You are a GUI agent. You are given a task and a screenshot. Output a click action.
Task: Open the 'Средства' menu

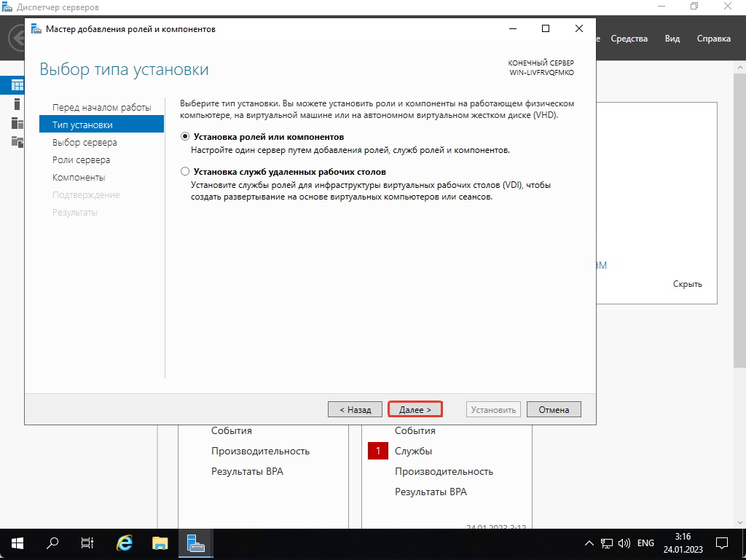(x=629, y=39)
